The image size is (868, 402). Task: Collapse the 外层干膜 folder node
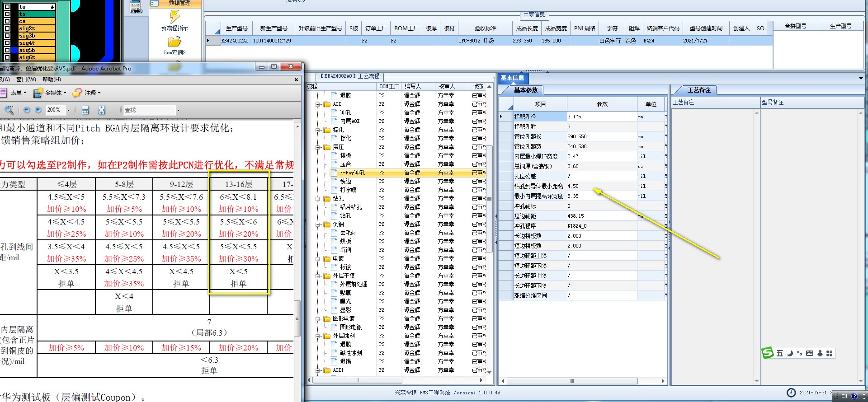coord(318,276)
